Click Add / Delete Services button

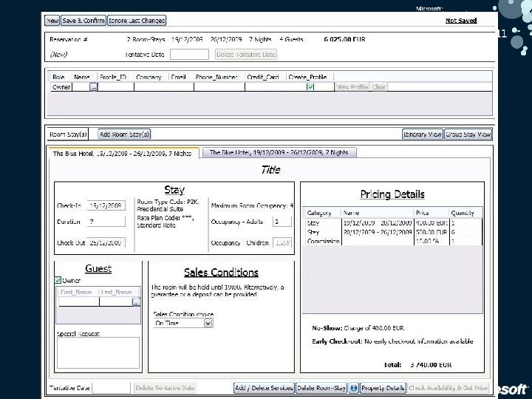(x=263, y=388)
